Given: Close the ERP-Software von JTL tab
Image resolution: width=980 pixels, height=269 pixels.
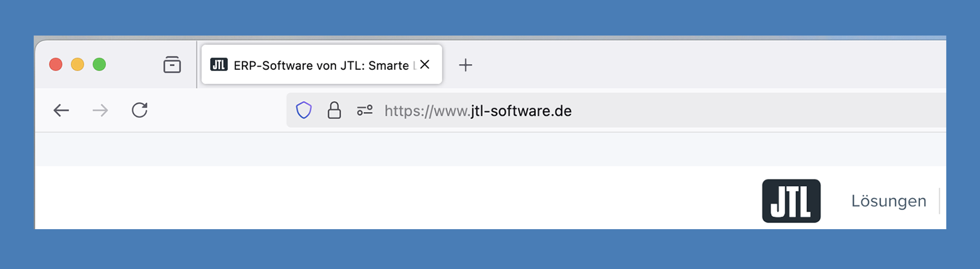Looking at the screenshot, I should click(425, 64).
